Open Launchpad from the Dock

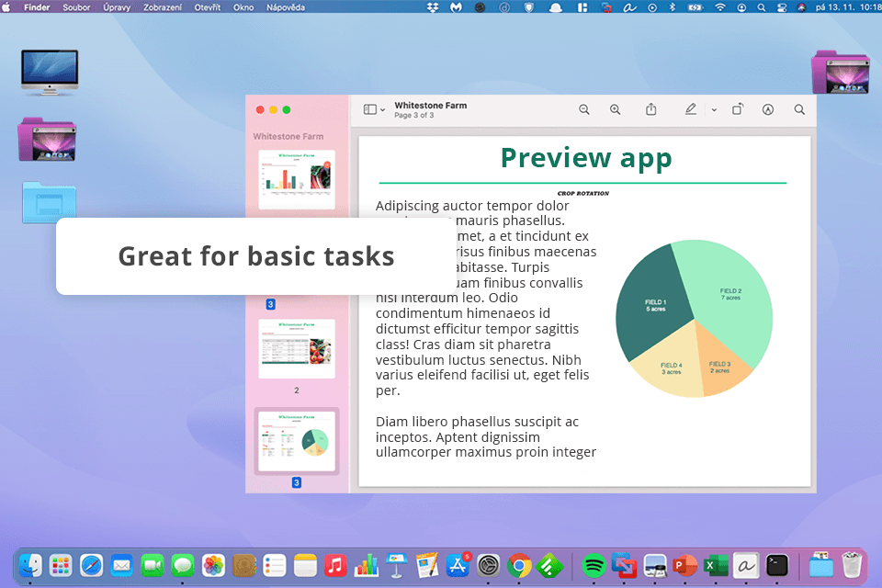pos(61,566)
